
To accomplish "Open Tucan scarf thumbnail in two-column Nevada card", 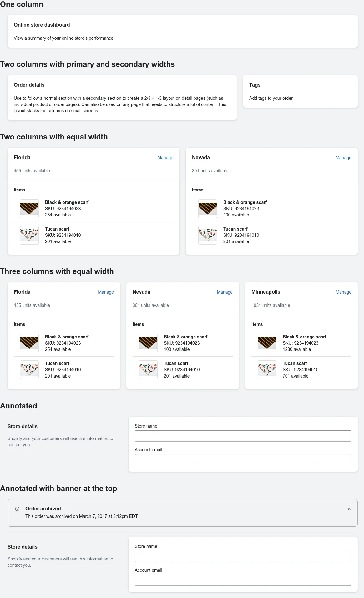I will (208, 235).
